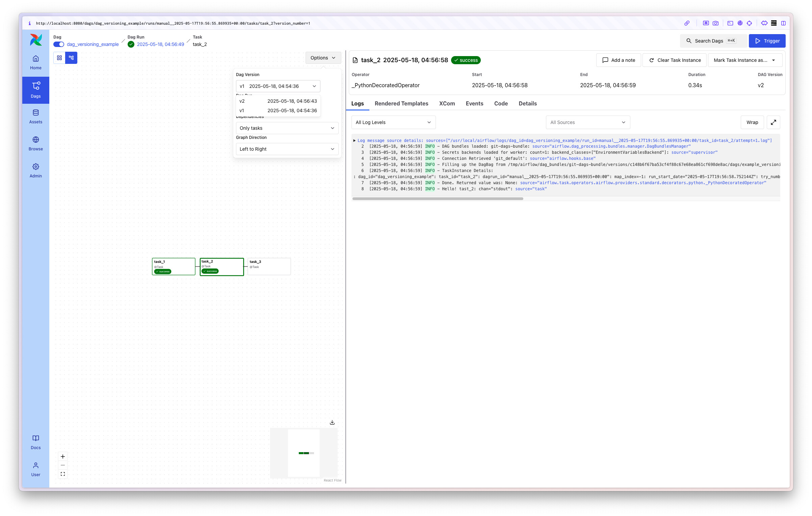The height and width of the screenshot is (516, 812).
Task: Expand log message source details
Action: tap(355, 141)
